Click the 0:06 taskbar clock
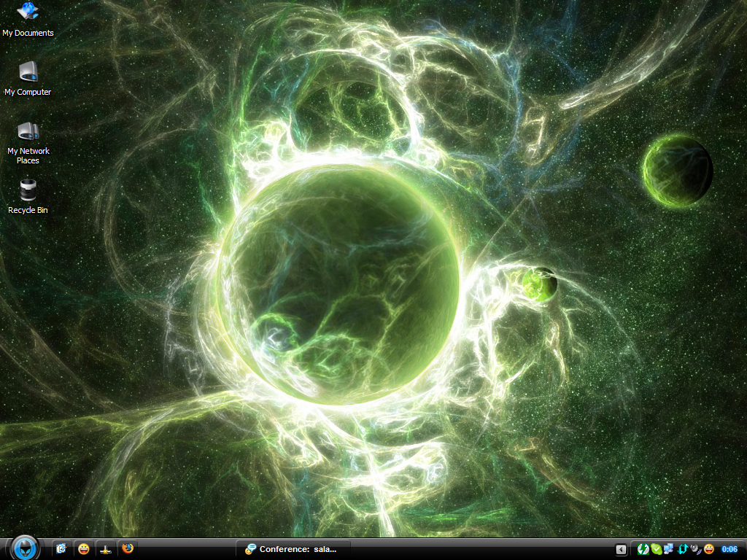 click(729, 549)
